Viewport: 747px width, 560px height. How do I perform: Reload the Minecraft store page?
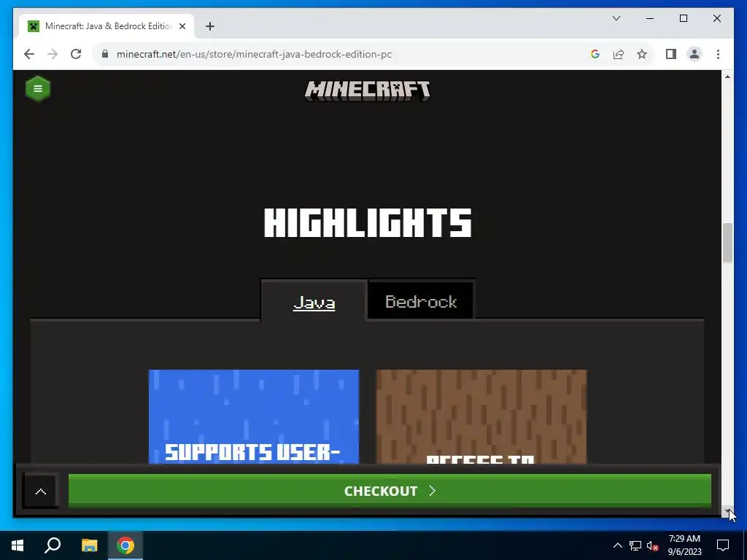(x=76, y=54)
